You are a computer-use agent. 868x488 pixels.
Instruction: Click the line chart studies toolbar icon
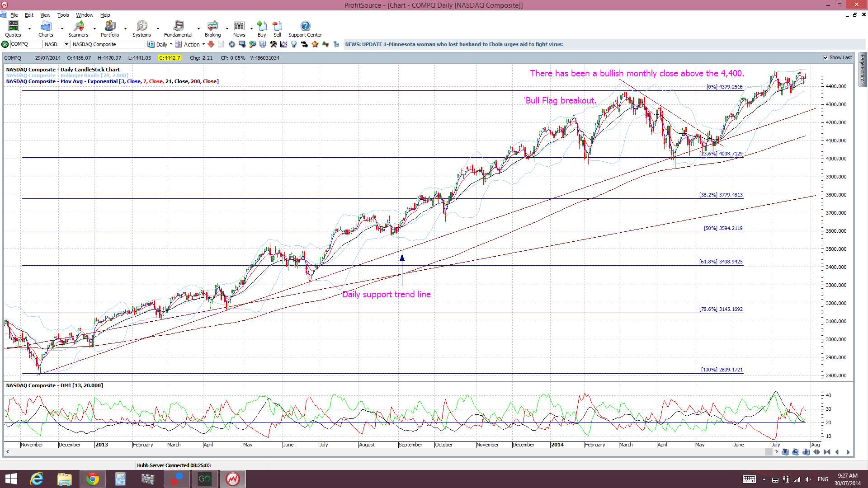pos(283,44)
